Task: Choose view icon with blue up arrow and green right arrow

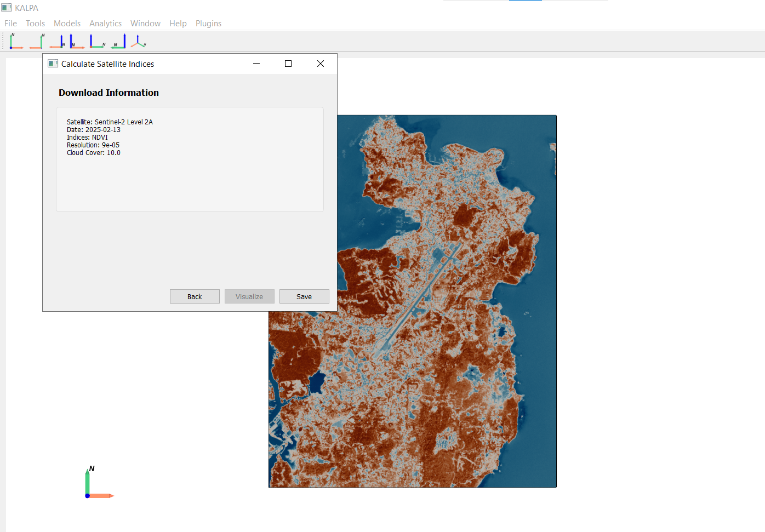Action: (x=98, y=41)
